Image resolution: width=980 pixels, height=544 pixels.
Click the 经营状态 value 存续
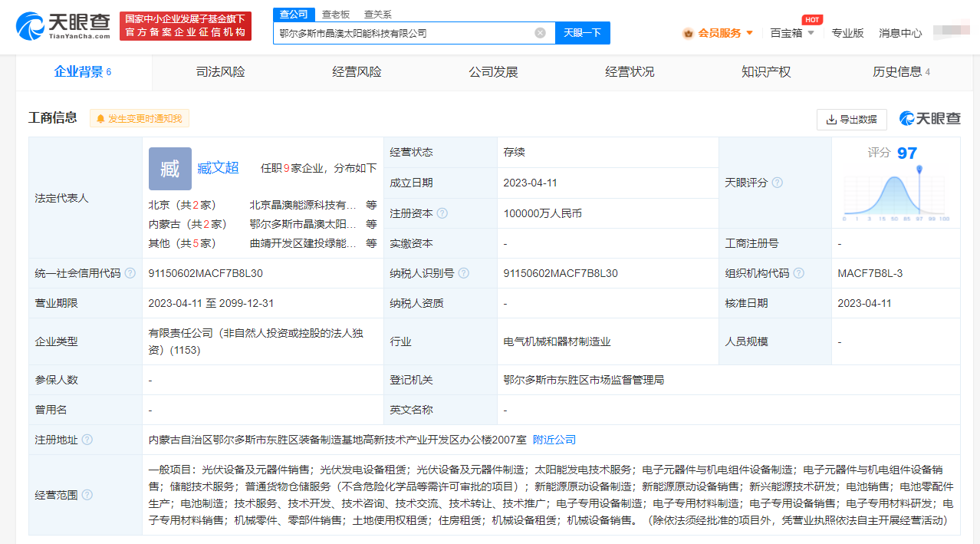tap(515, 152)
